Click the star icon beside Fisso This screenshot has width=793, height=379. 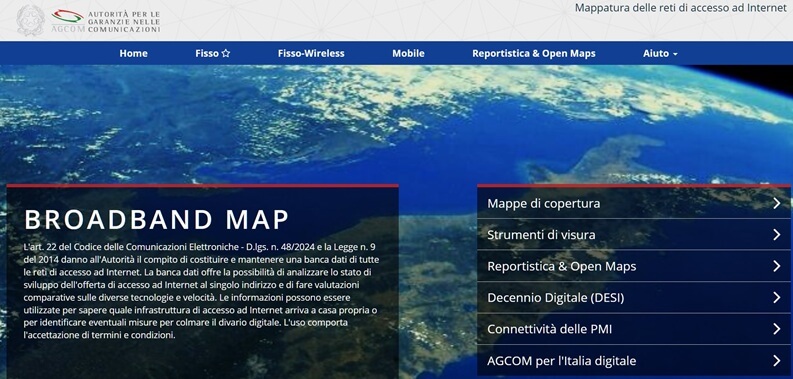click(226, 53)
